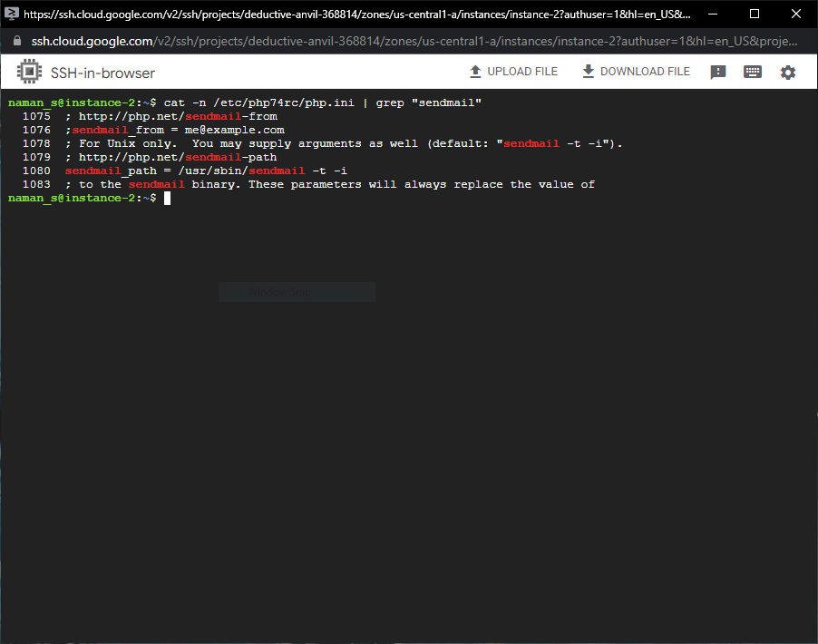
Task: Click the ssh.cloud.google.com address bar URL
Action: pyautogui.click(x=414, y=41)
